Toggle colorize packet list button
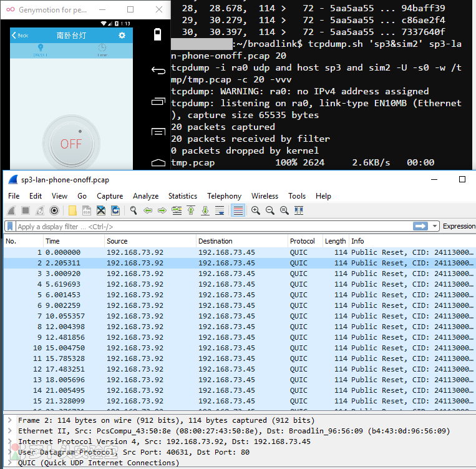The height and width of the screenshot is (469, 476). [x=238, y=210]
